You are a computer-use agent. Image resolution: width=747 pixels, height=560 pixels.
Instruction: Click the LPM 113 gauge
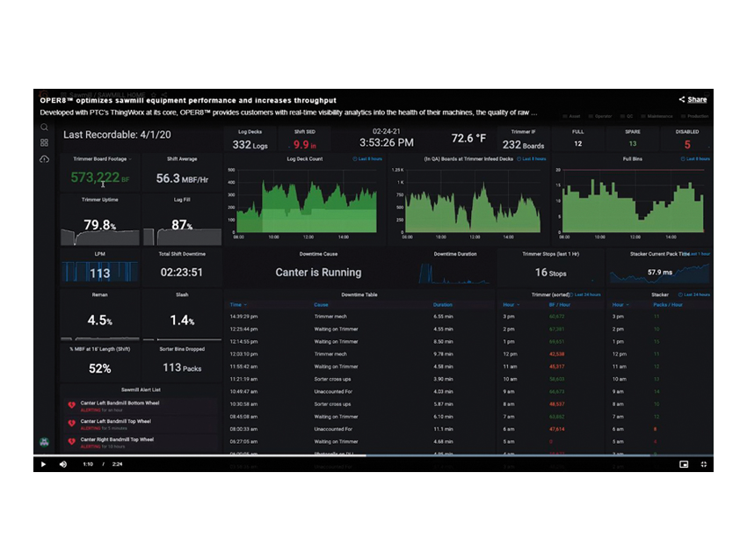[100, 273]
